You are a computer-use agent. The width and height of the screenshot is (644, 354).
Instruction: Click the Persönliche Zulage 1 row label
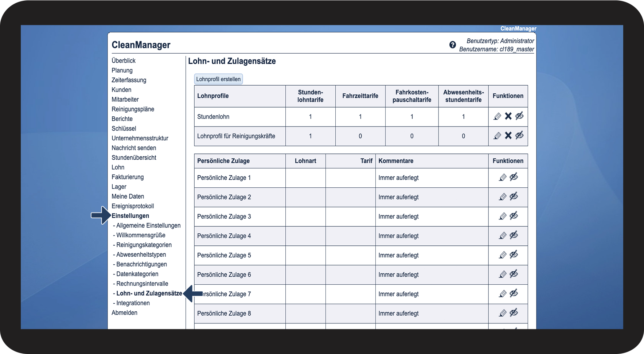[224, 178]
